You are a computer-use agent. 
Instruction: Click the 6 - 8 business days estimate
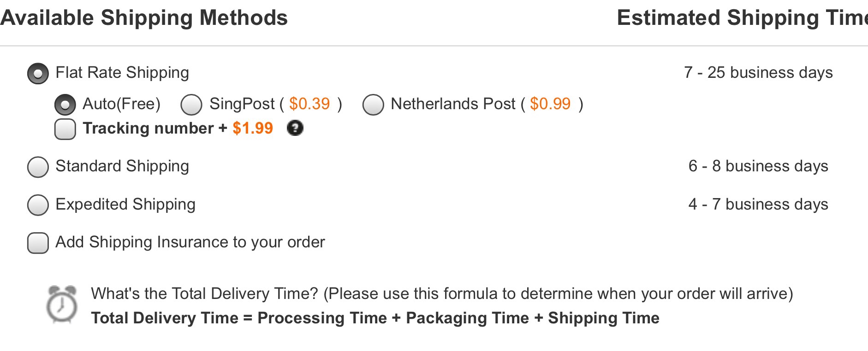758,166
